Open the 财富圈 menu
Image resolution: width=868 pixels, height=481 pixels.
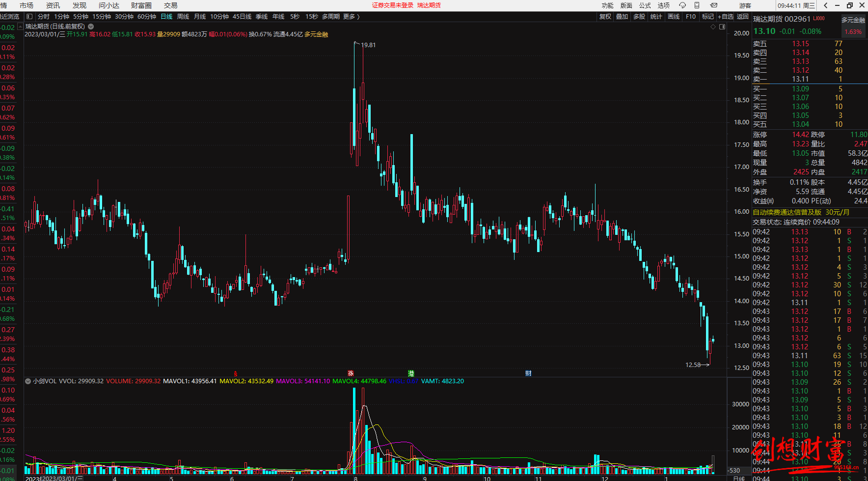click(x=141, y=5)
